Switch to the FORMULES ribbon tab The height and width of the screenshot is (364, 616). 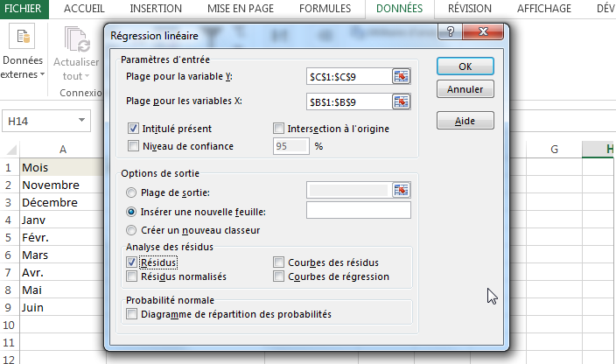point(325,9)
